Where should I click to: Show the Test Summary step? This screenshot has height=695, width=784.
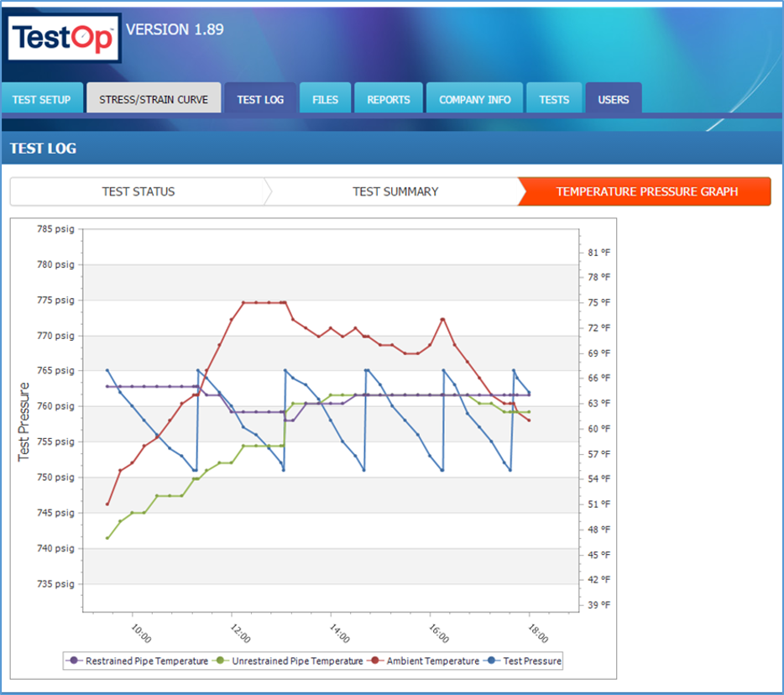[395, 191]
